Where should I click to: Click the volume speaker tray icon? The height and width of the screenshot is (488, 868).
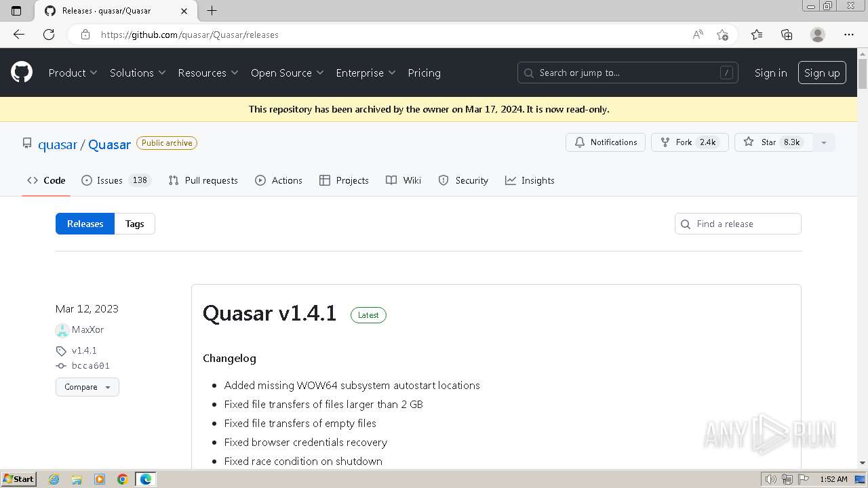(771, 479)
